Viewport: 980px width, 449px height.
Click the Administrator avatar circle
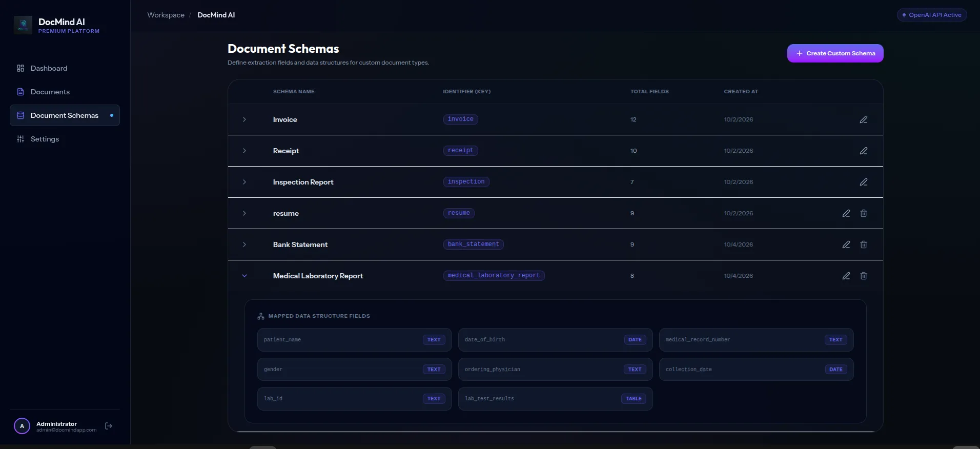pyautogui.click(x=22, y=426)
